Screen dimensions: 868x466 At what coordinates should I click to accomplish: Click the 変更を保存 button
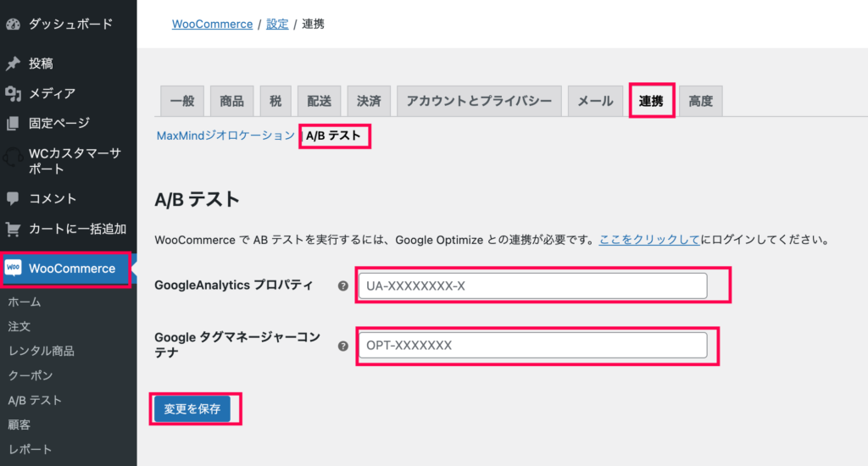(x=192, y=409)
